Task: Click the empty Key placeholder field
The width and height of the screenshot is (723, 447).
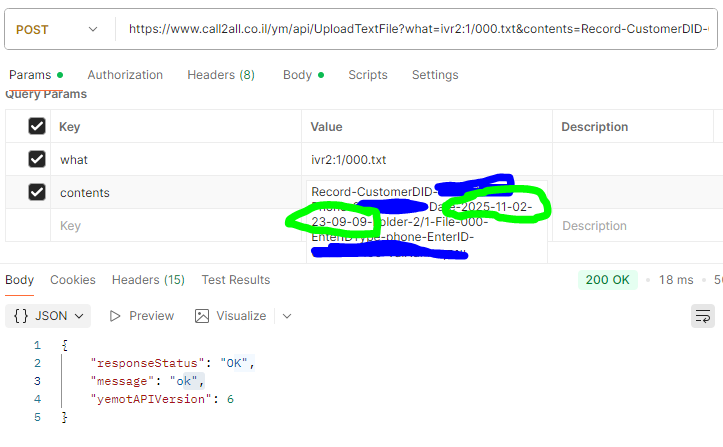Action: tap(70, 226)
